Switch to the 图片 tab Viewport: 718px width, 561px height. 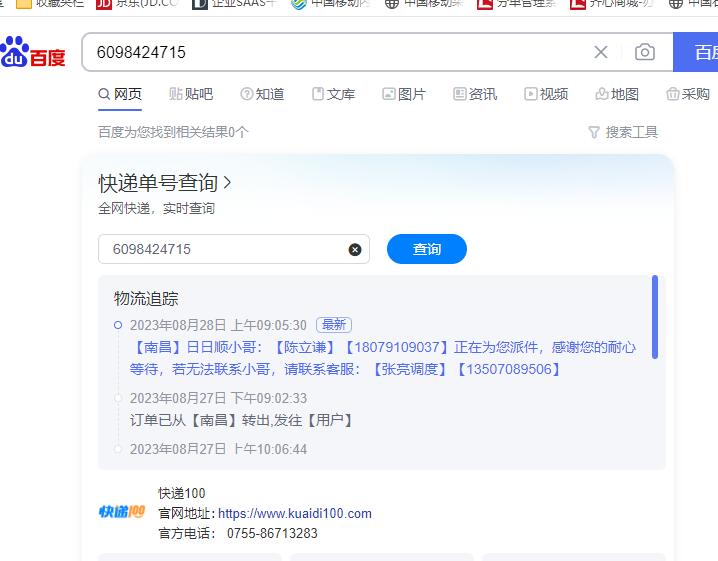tap(404, 94)
